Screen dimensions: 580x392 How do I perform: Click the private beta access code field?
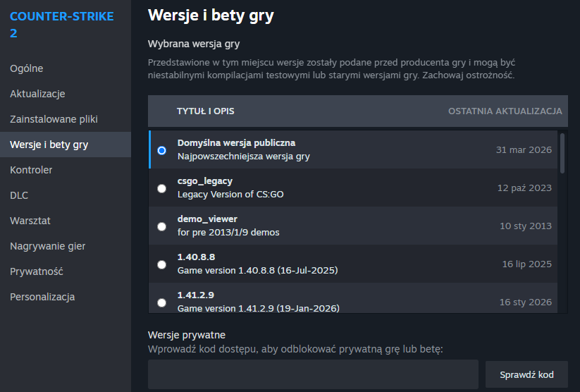313,374
